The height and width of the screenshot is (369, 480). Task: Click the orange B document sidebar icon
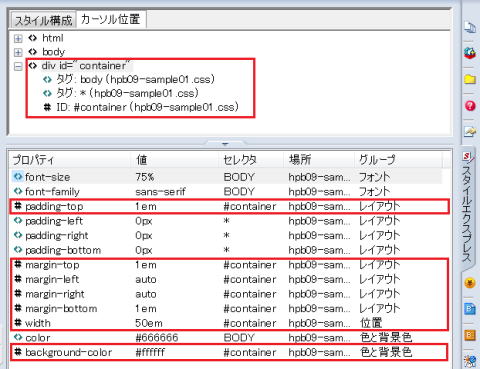coord(470,335)
